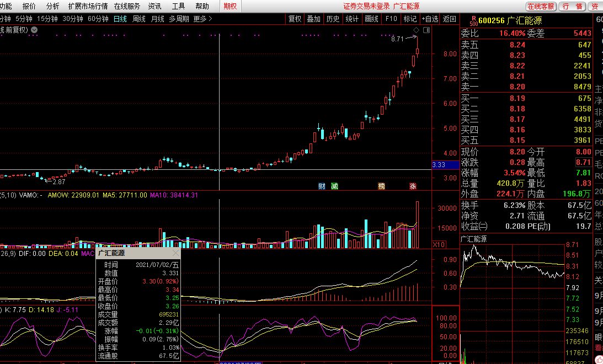603x364 pixels.
Task: Click the 统计 statistics button
Action: click(352, 19)
